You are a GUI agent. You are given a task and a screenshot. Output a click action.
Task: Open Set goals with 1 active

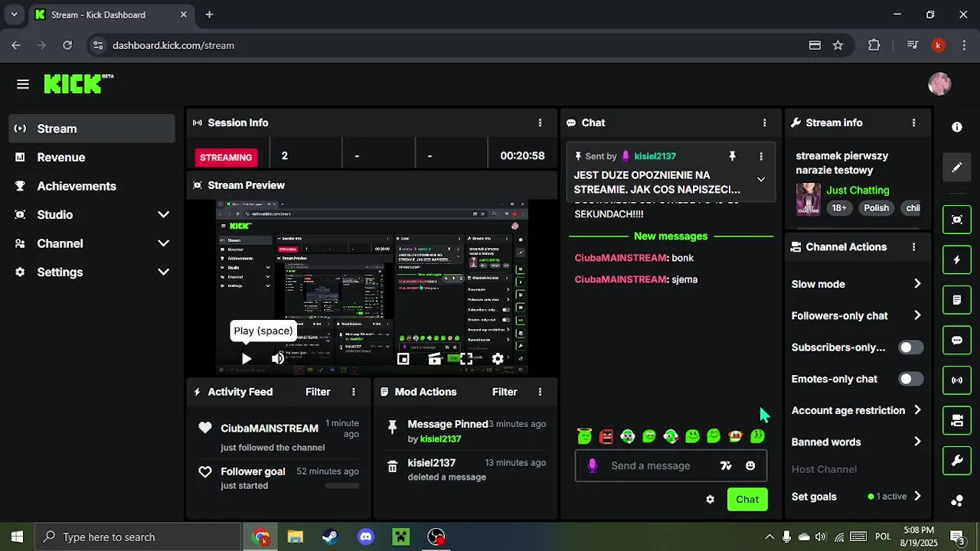[856, 497]
